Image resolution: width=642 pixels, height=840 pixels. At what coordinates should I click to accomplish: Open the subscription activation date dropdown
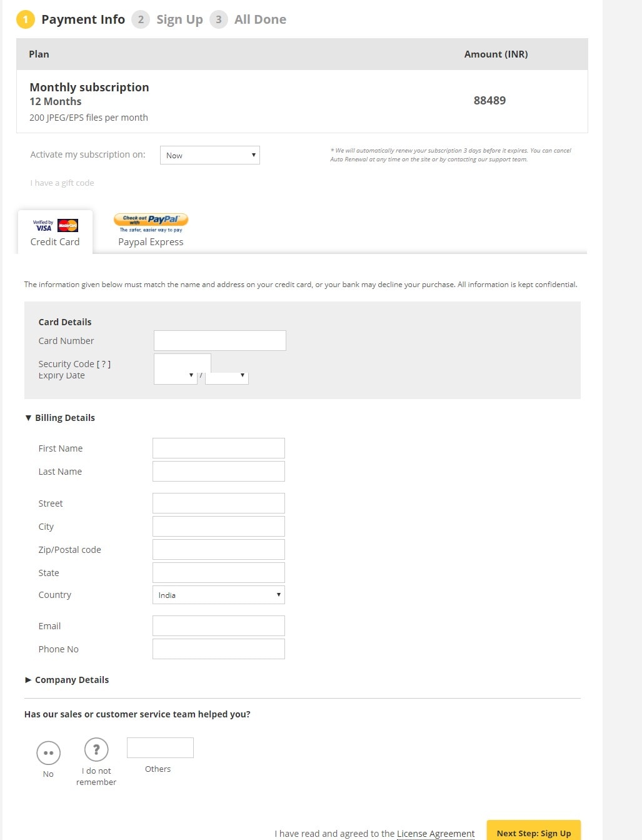210,155
